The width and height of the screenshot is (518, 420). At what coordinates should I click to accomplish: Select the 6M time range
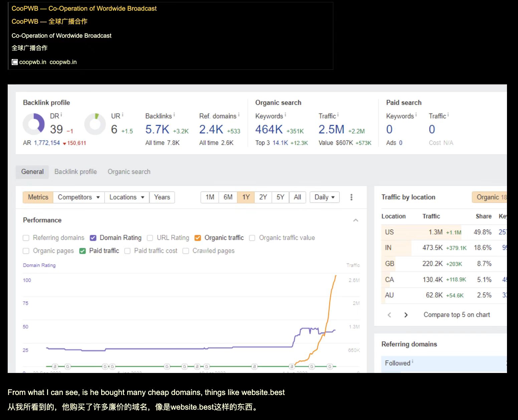[x=228, y=197]
